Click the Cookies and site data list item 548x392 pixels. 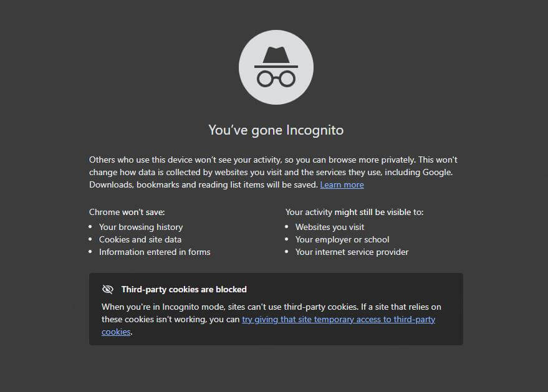tap(140, 239)
